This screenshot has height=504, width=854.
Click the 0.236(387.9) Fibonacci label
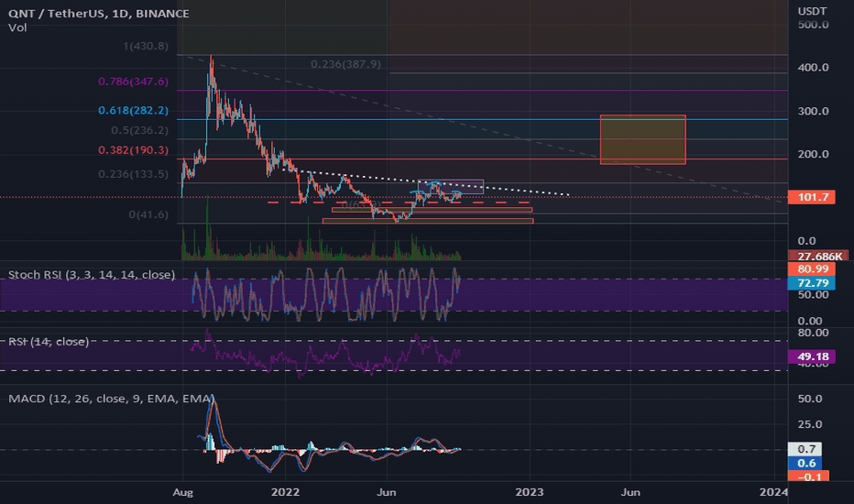tap(345, 64)
